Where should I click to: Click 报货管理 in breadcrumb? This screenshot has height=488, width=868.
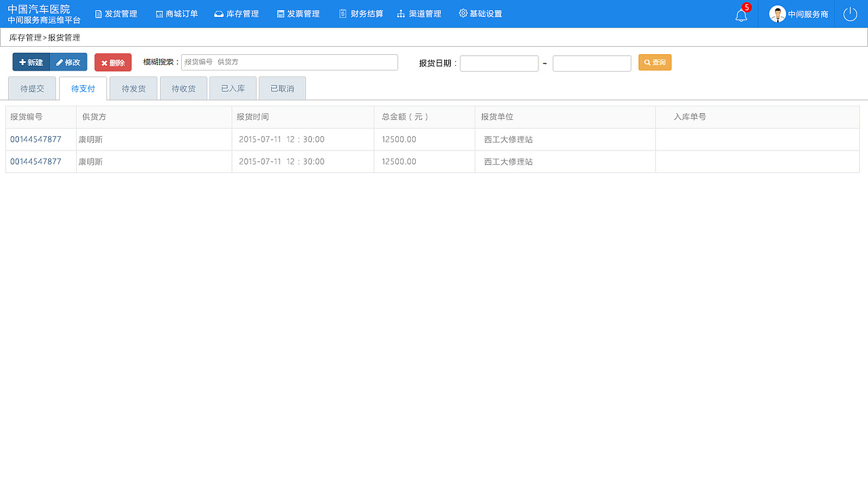coord(64,38)
